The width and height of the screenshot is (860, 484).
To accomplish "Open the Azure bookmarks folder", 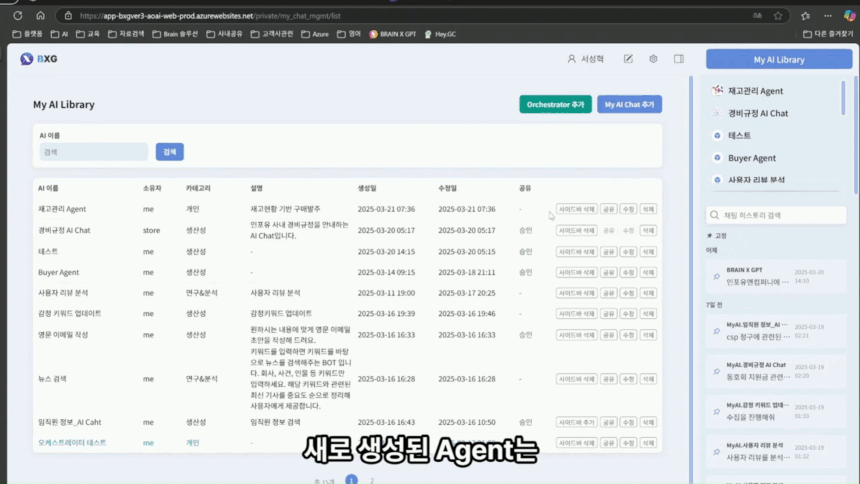I will tap(316, 34).
